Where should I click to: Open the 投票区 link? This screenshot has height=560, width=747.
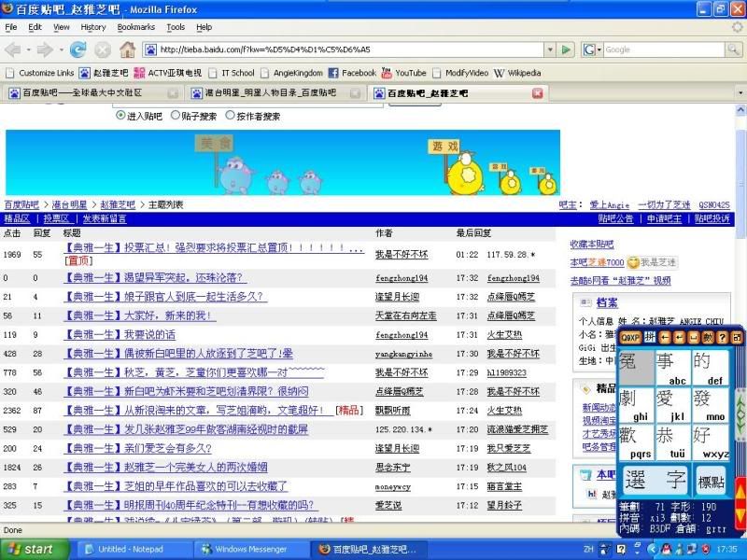(x=56, y=218)
